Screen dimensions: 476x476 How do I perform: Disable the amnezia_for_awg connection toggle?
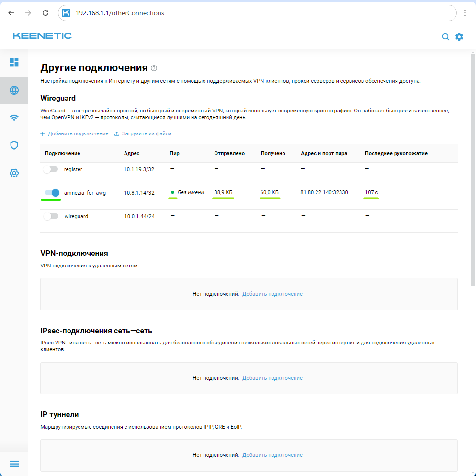click(x=52, y=193)
